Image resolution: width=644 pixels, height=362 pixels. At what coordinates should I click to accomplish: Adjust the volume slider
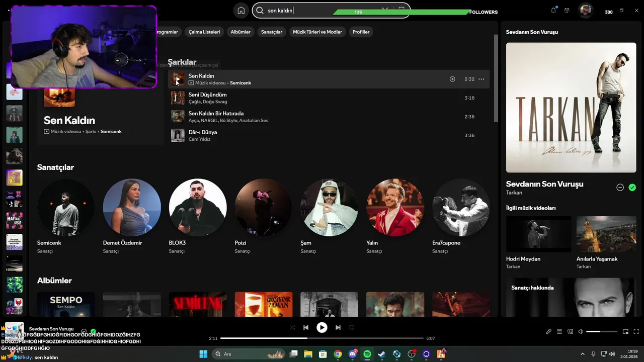pyautogui.click(x=602, y=332)
